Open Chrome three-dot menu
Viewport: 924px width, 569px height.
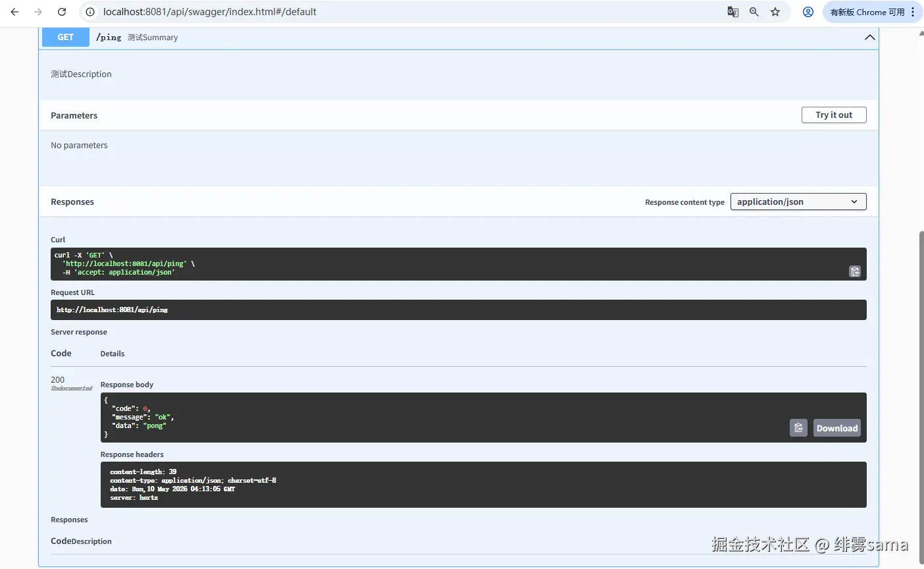click(913, 12)
